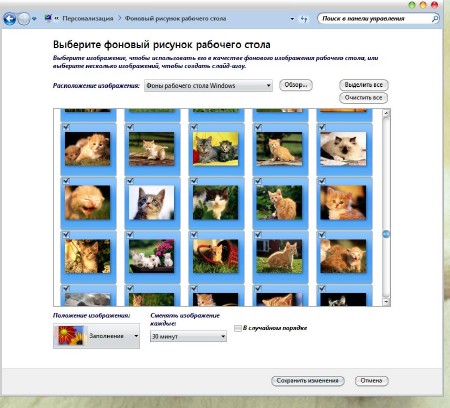Screen dimensions: 450x408
Task: Select the orange kitten close-up portrait thumbnail
Action: [343, 203]
